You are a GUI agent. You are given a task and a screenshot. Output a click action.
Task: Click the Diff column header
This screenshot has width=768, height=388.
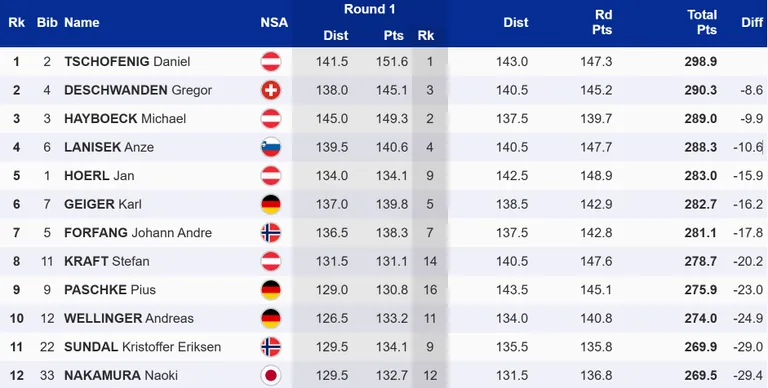click(x=752, y=23)
